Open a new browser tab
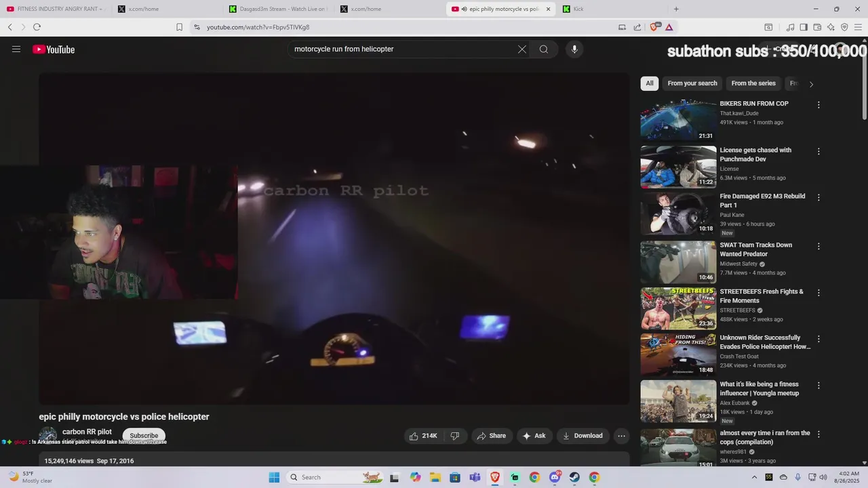The height and width of the screenshot is (488, 868). tap(676, 9)
